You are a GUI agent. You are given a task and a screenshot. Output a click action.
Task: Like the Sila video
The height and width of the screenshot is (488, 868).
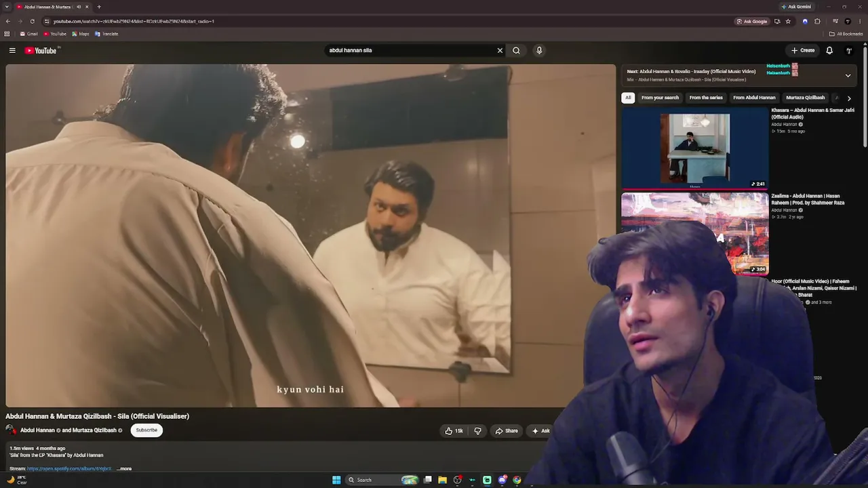point(454,431)
